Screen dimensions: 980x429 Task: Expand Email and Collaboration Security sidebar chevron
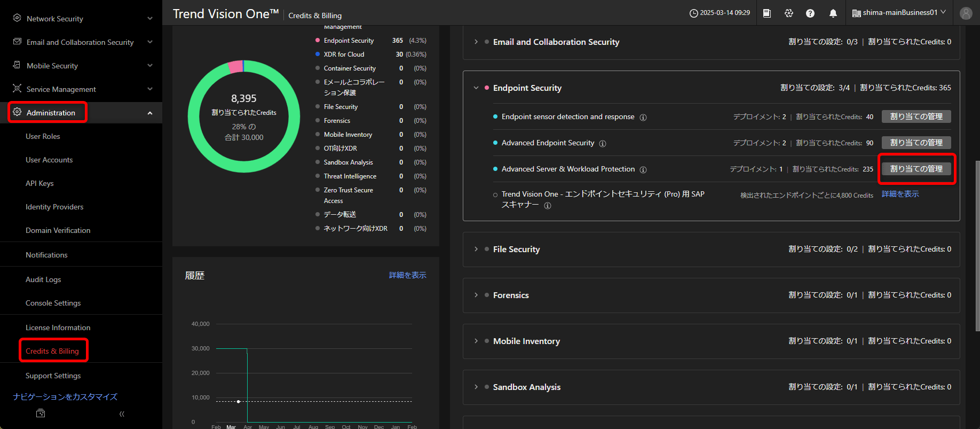tap(150, 42)
